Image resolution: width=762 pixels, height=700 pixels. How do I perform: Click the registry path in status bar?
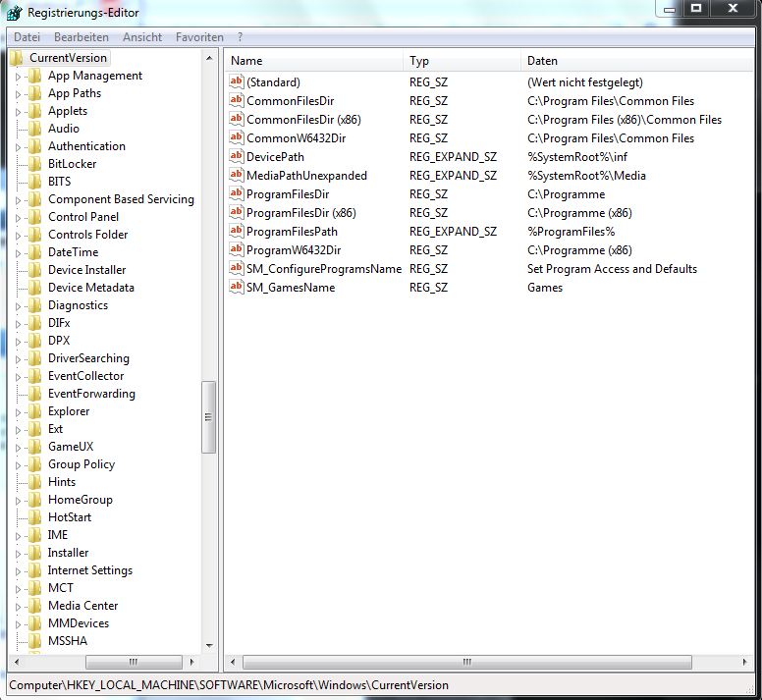(229, 685)
